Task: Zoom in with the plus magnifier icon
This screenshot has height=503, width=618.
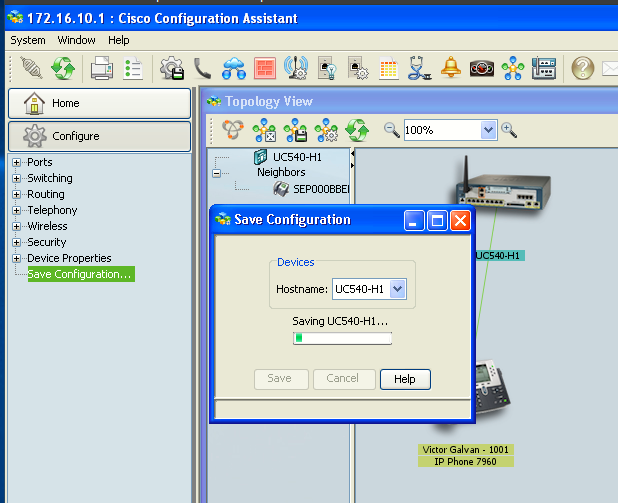Action: (509, 130)
